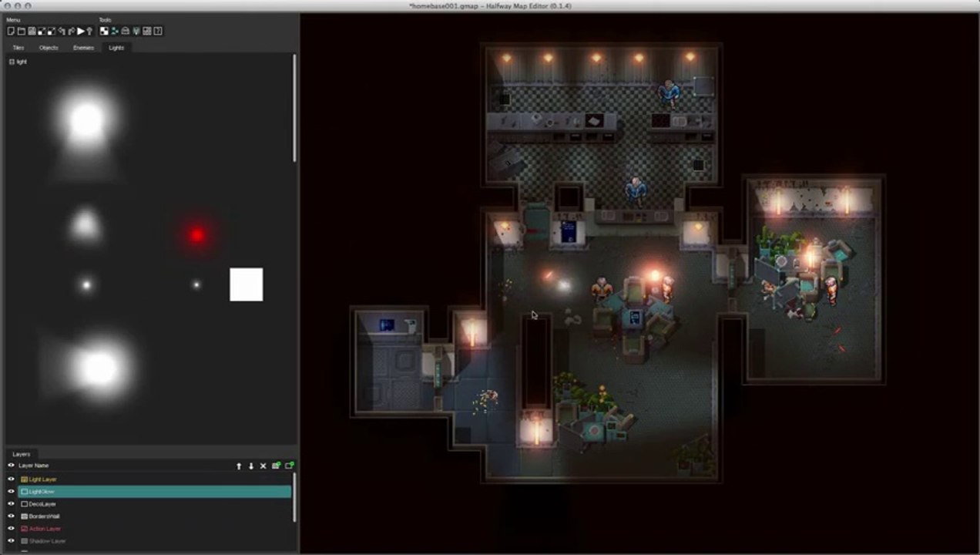Screen dimensions: 980x555
Task: Toggle visibility of Action Layer
Action: [11, 529]
